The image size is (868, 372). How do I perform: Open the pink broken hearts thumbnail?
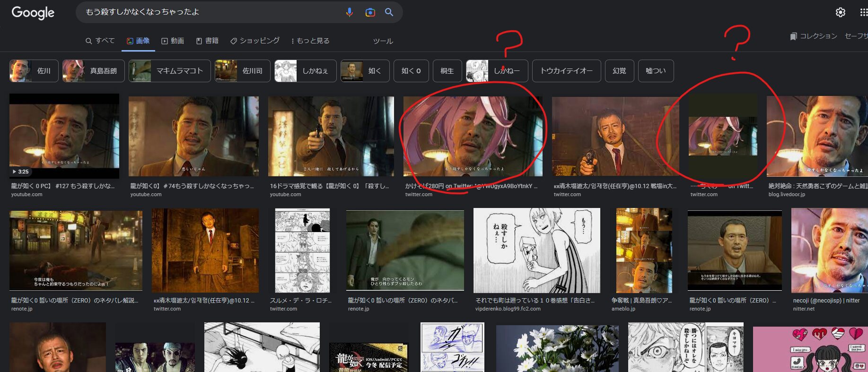pos(810,349)
